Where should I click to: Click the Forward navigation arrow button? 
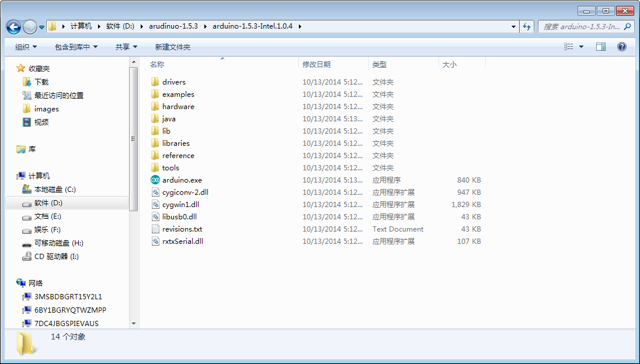[30, 27]
